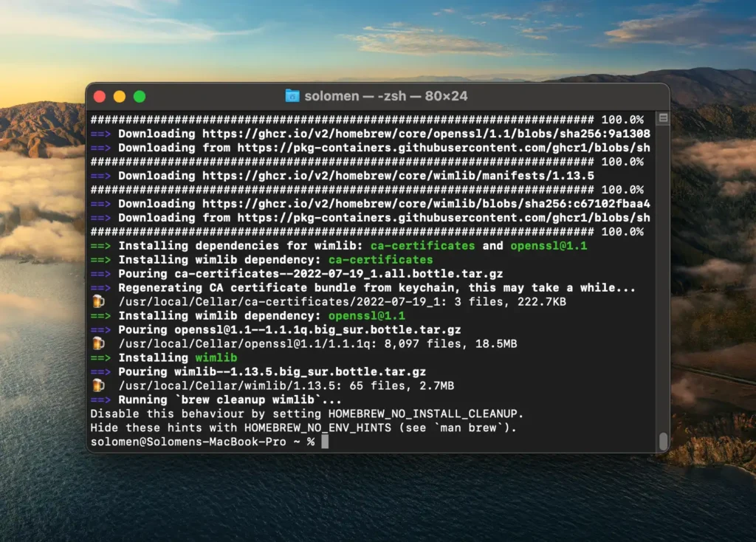Click beer mug icon beside ca-certificates path

point(98,301)
